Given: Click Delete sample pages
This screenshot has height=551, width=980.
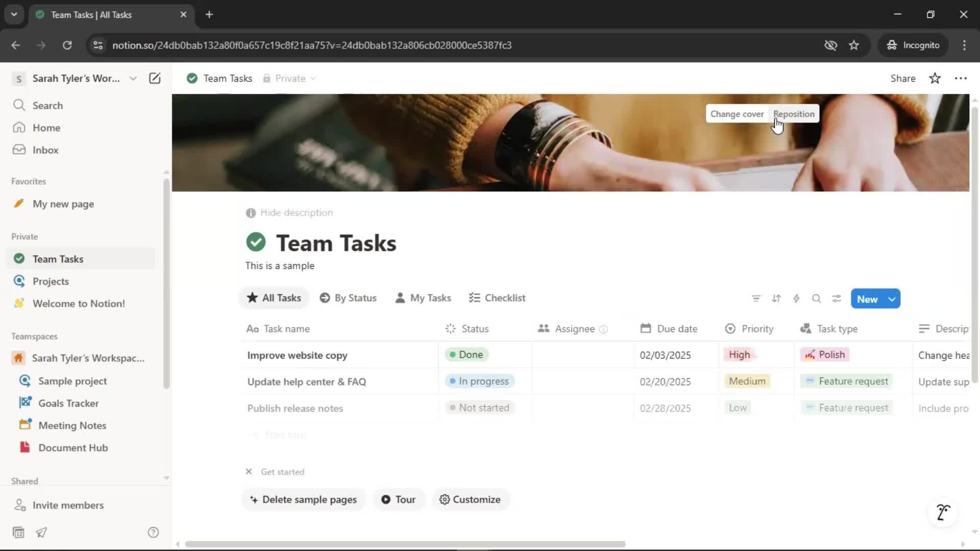Looking at the screenshot, I should pos(303,499).
